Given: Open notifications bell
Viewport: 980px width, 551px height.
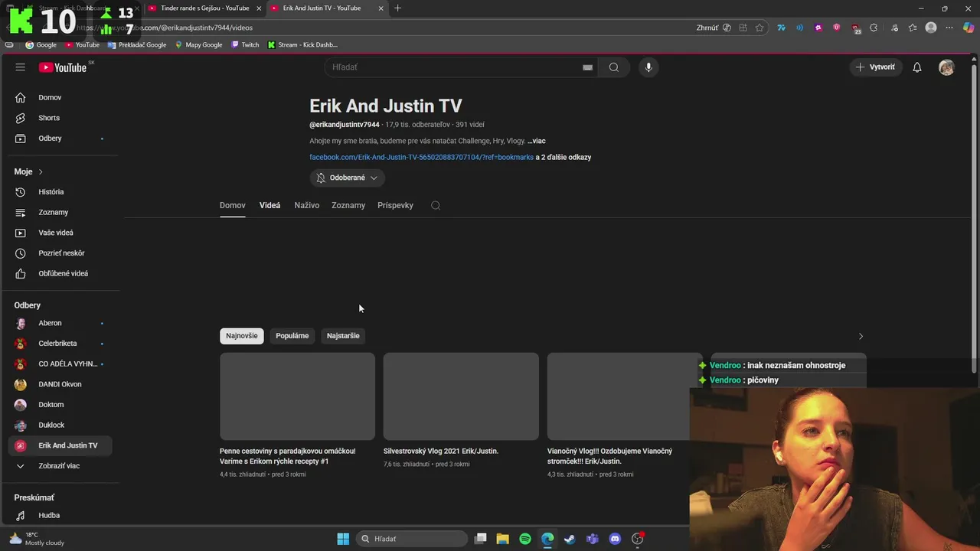Looking at the screenshot, I should tap(916, 67).
